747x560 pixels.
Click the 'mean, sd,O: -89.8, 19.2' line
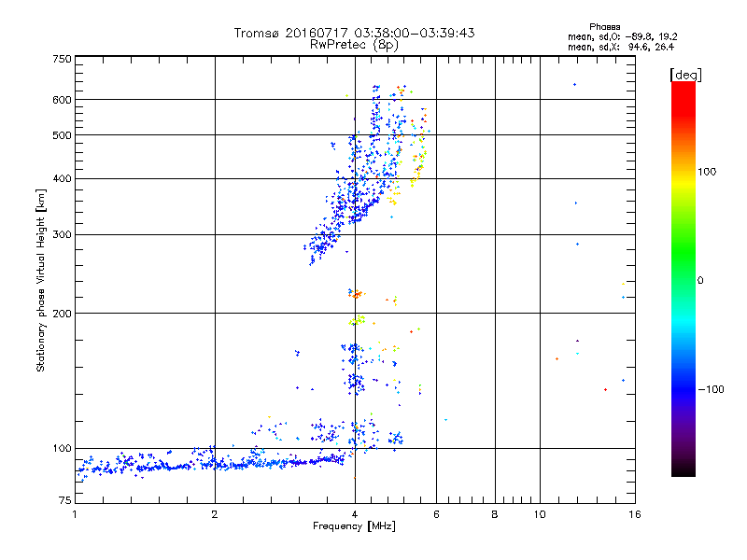point(622,36)
